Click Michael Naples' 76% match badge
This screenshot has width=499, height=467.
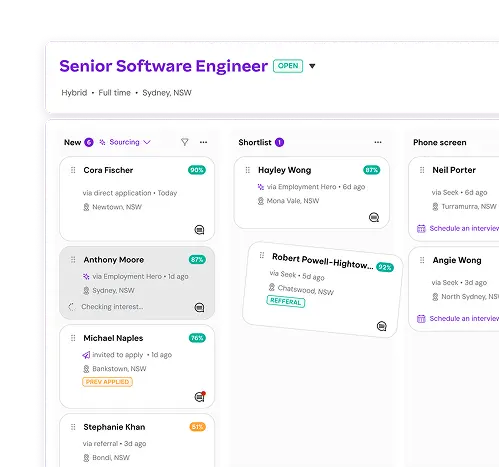click(197, 338)
